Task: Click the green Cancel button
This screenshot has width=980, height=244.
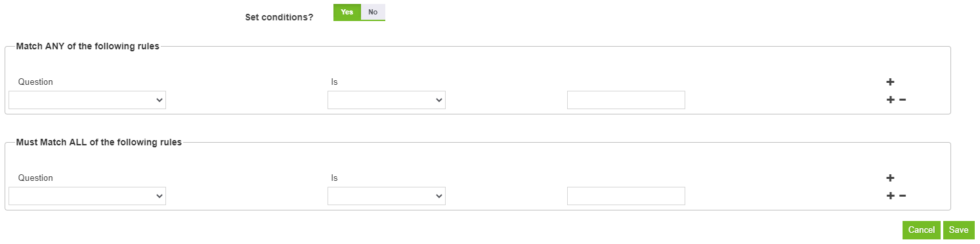Action: (x=922, y=230)
